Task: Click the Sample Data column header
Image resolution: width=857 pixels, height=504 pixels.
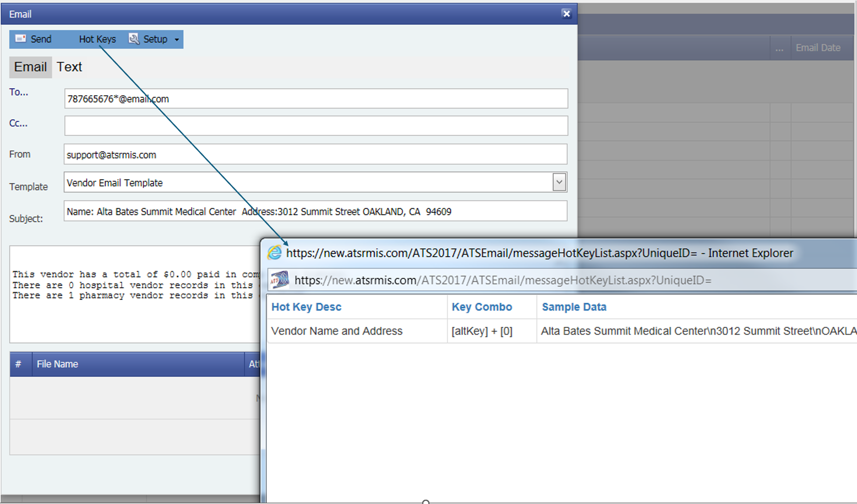Action: [x=574, y=307]
